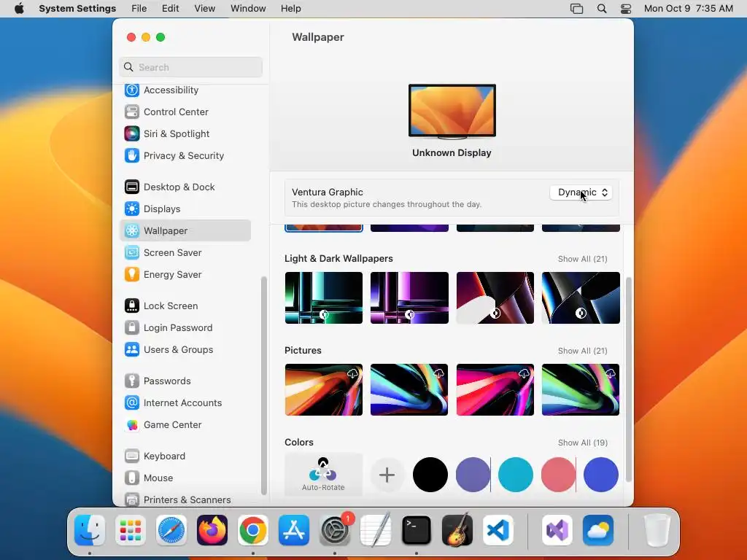Open Displays settings
The height and width of the screenshot is (560, 747).
tap(185, 209)
